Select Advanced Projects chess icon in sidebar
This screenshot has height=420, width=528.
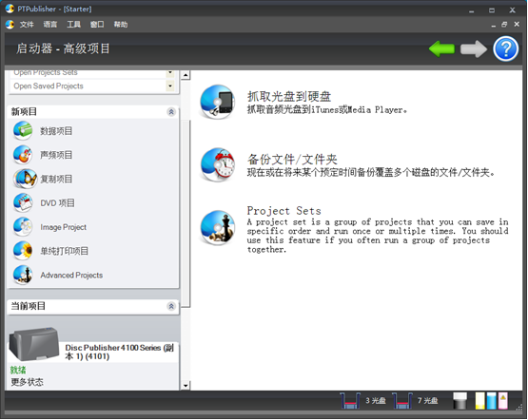click(23, 275)
